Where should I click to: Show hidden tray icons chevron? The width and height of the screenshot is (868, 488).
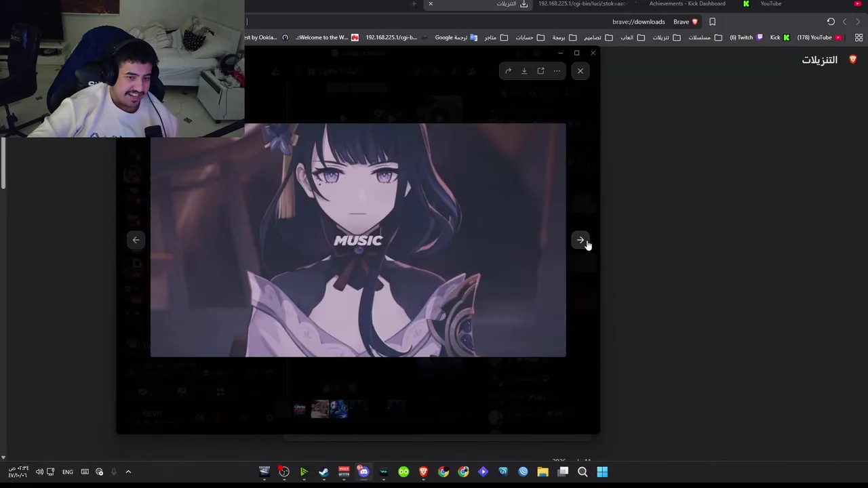click(128, 472)
